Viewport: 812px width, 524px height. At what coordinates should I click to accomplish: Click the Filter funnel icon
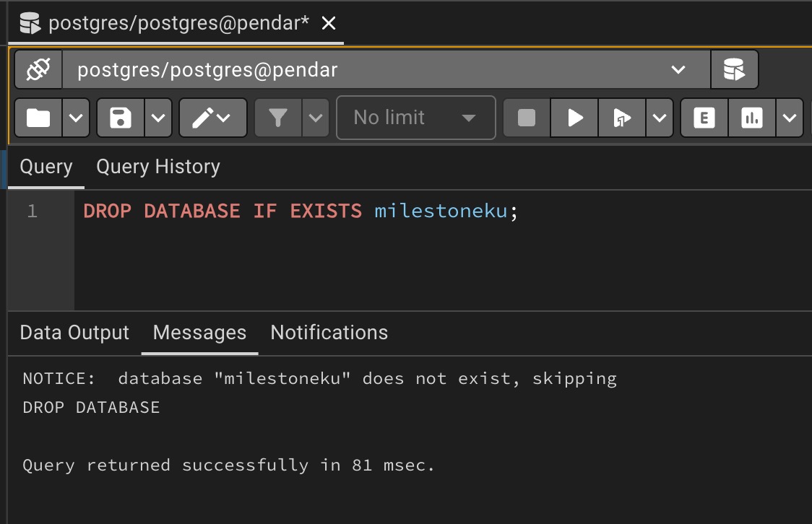coord(278,118)
